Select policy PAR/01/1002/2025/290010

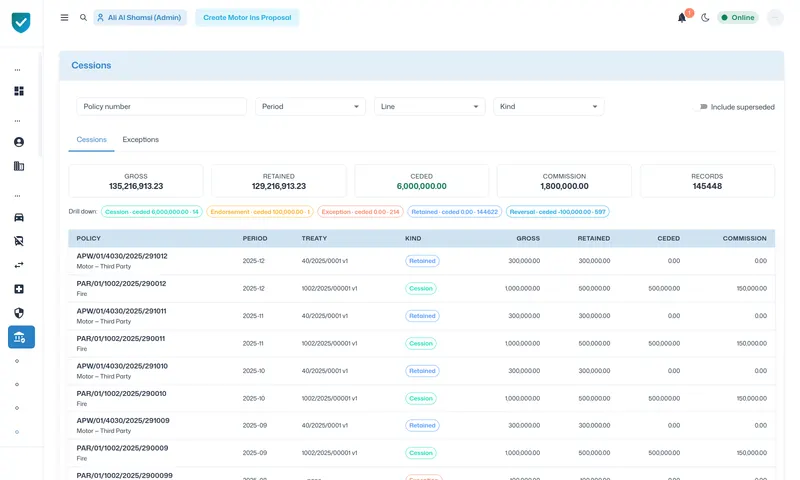(x=121, y=394)
